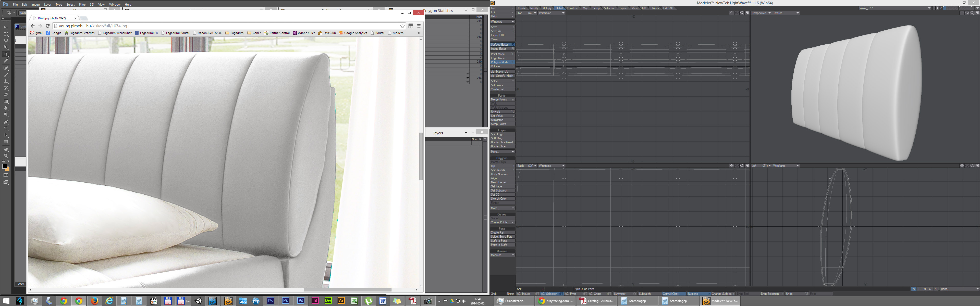Click the zoom icon of Top viewport
The width and height of the screenshot is (980, 306).
coord(742,13)
